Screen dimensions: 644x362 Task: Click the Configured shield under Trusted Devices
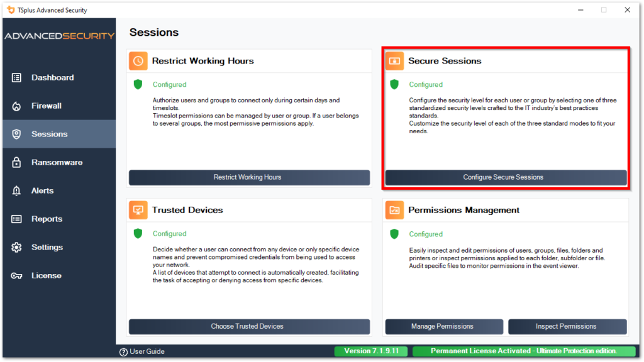[137, 233]
